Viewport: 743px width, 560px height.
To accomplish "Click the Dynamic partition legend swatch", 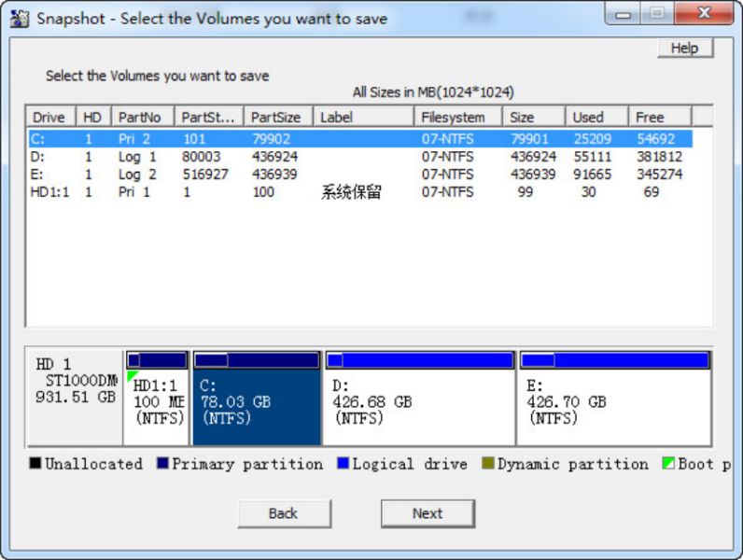I will coord(487,463).
